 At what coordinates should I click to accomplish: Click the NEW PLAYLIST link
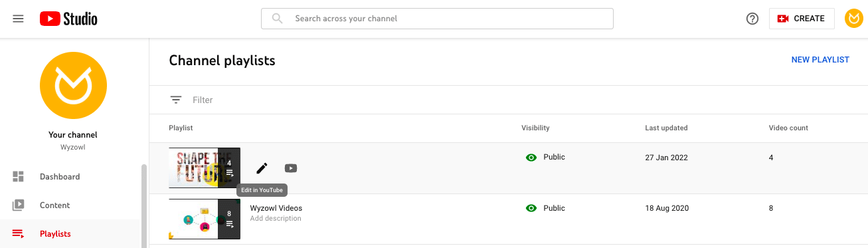pyautogui.click(x=820, y=60)
